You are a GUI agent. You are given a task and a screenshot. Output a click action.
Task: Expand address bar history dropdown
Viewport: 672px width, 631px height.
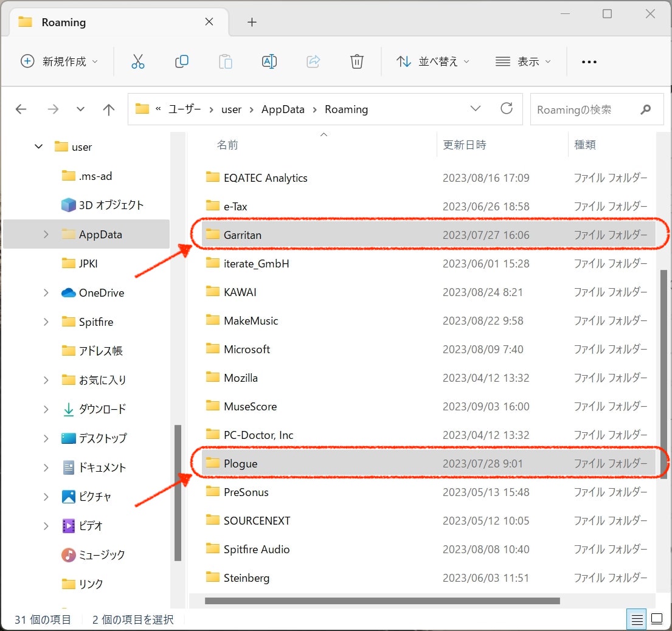476,108
